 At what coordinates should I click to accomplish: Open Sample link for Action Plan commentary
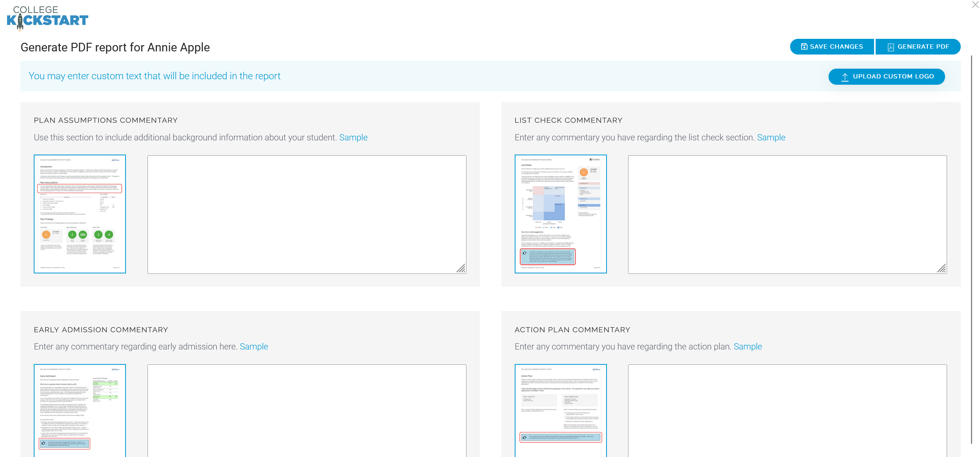748,347
